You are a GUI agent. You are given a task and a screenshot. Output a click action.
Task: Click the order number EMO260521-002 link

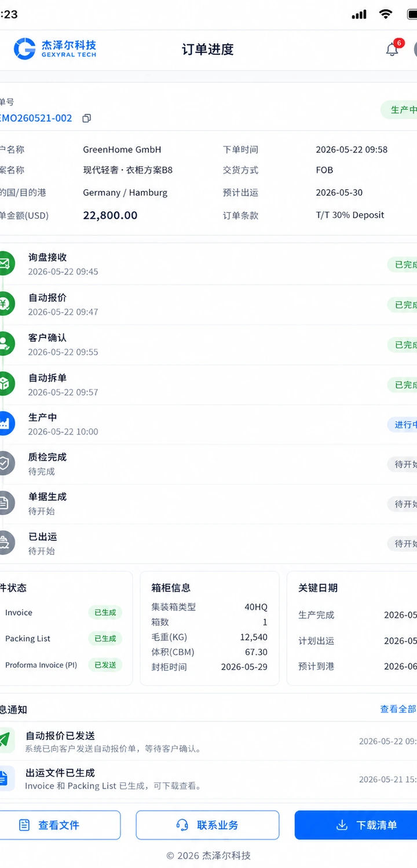tap(36, 118)
